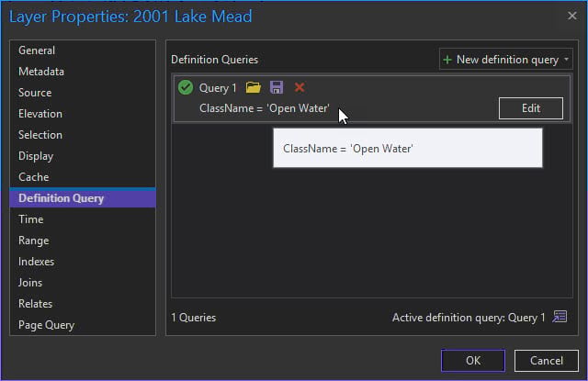Save Query 1 with the disk icon
This screenshot has width=588, height=381.
pos(277,88)
